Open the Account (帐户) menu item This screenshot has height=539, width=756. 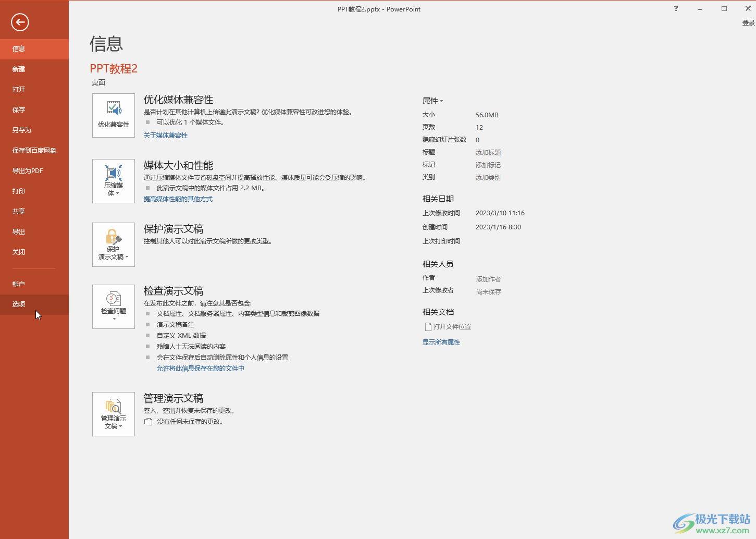(34, 284)
